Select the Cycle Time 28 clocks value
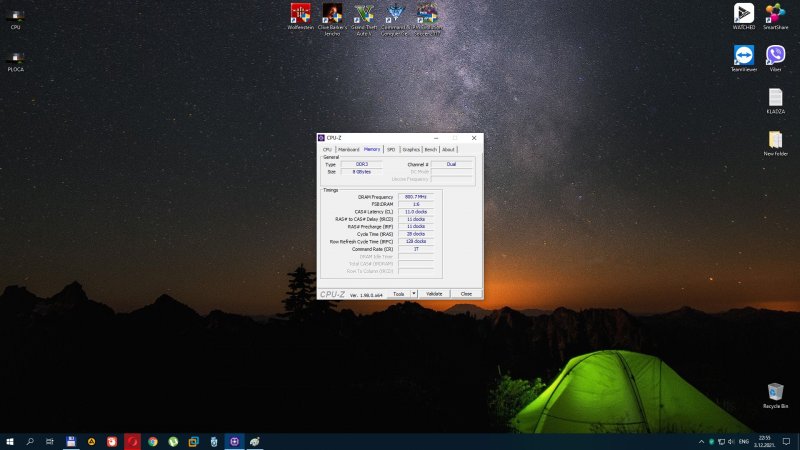The width and height of the screenshot is (800, 450). pyautogui.click(x=416, y=234)
